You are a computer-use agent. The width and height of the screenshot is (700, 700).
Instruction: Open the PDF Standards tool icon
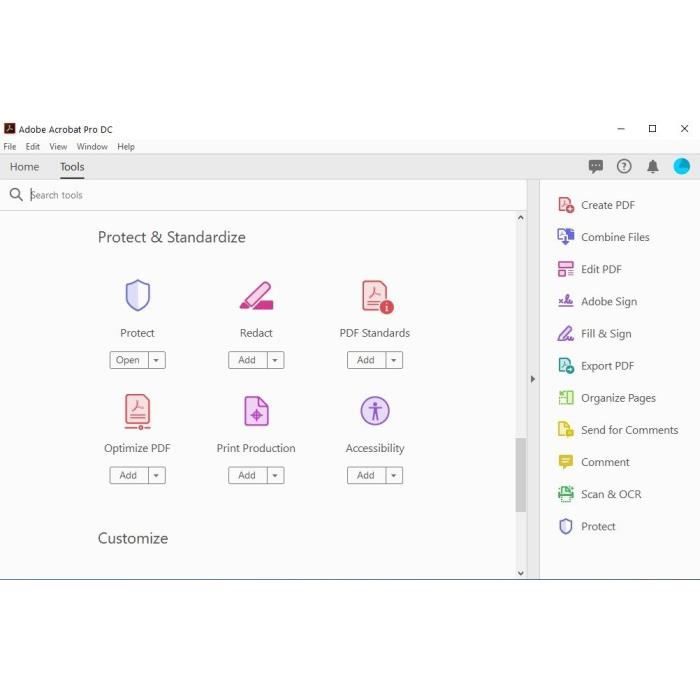pyautogui.click(x=377, y=296)
